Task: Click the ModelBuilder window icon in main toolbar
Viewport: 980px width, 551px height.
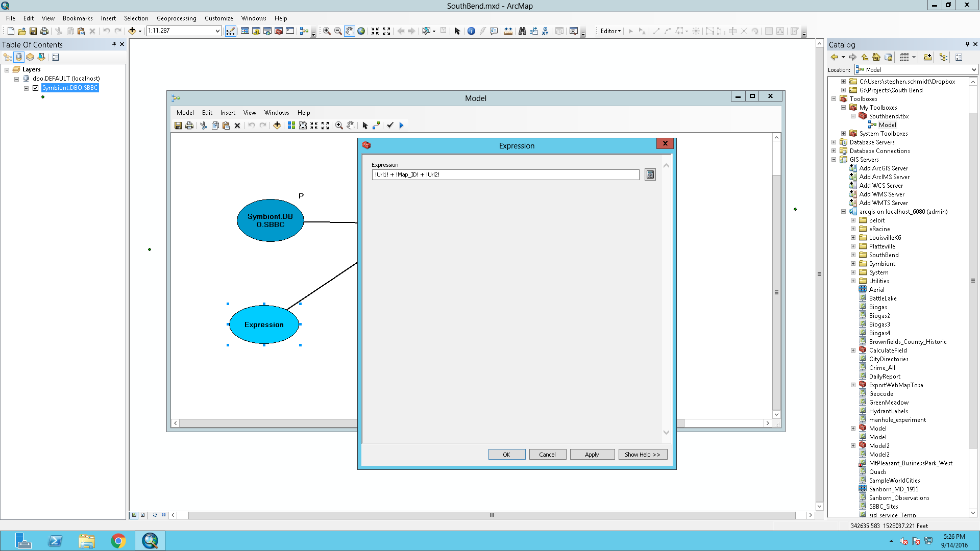Action: click(304, 31)
